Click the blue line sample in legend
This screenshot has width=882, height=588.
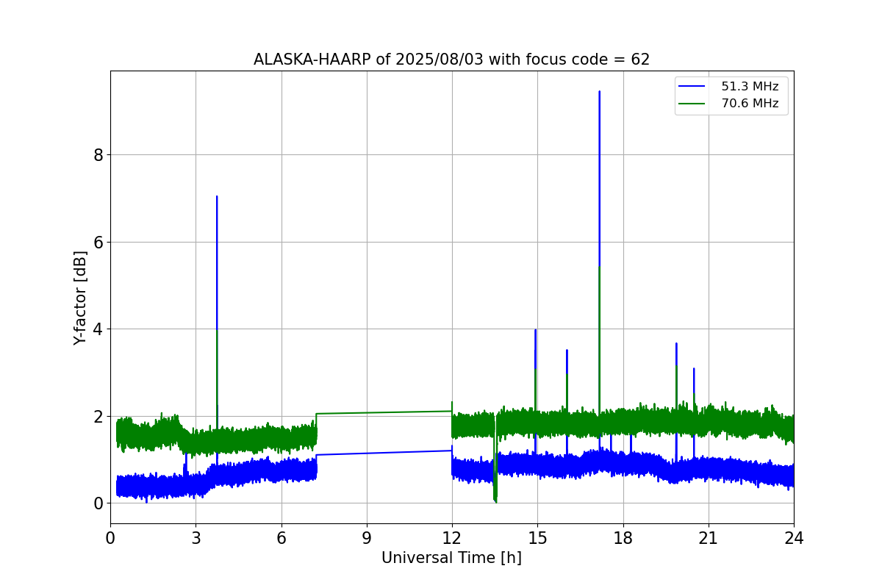pos(693,87)
